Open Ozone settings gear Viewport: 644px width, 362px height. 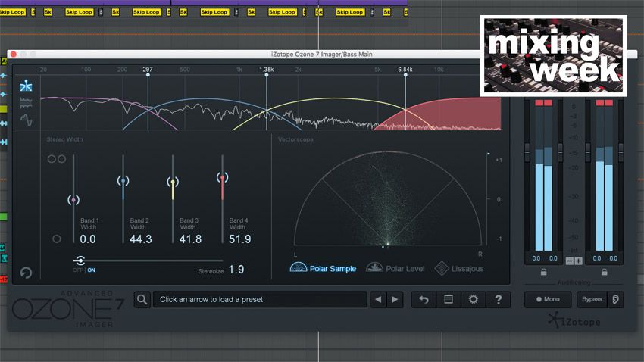pos(473,300)
